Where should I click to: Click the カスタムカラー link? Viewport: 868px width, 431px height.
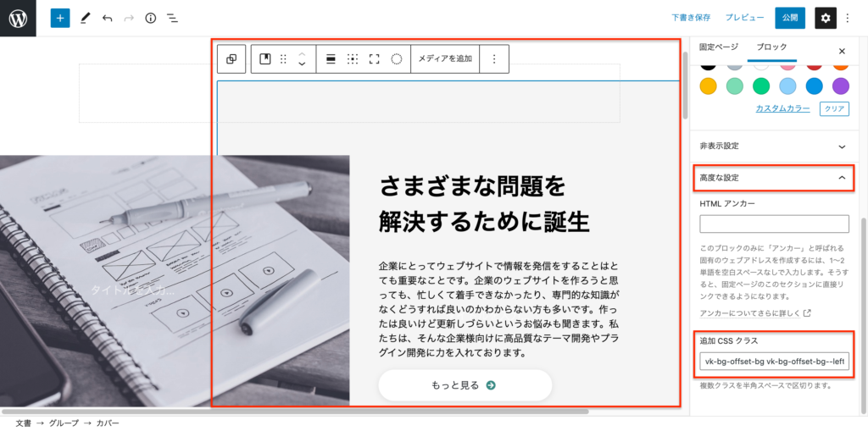pyautogui.click(x=783, y=108)
